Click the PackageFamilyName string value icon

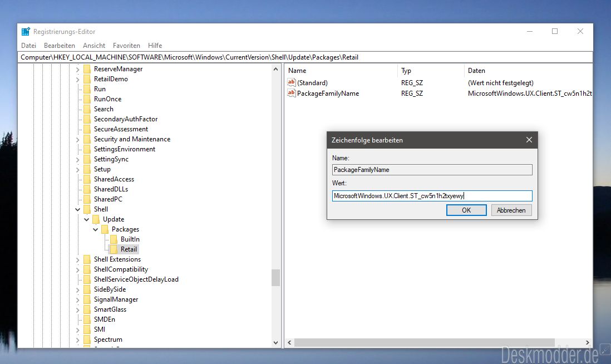[x=292, y=93]
